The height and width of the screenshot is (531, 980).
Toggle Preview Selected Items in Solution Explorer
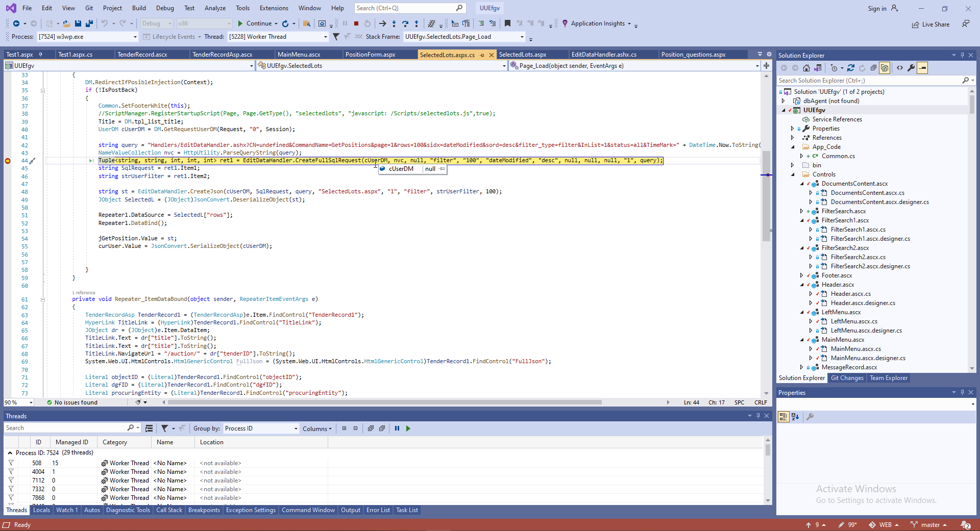[x=922, y=68]
